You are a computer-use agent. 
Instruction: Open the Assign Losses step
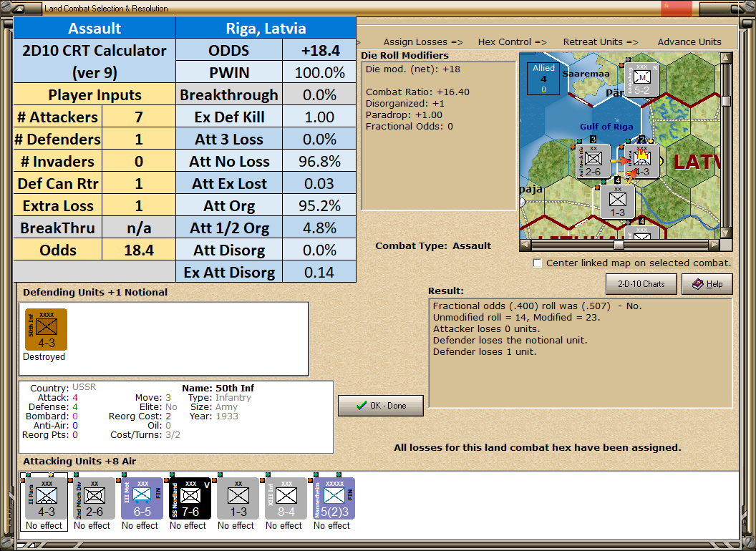coord(423,42)
